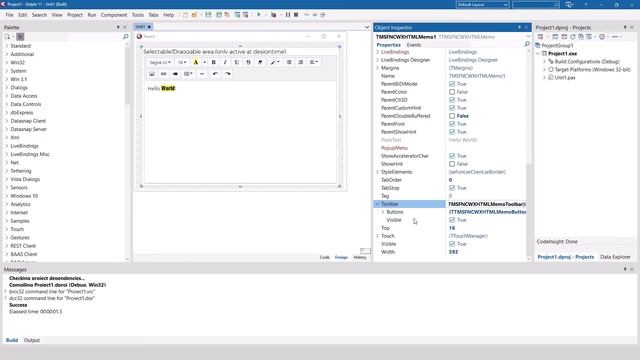Expand the StyleElements property
640x360 pixels.
coord(377,172)
